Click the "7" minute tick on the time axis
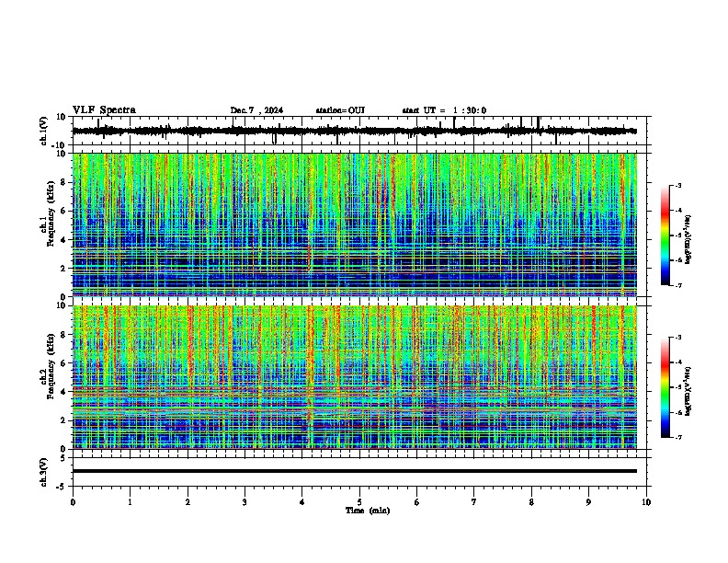The width and height of the screenshot is (728, 563). [474, 502]
